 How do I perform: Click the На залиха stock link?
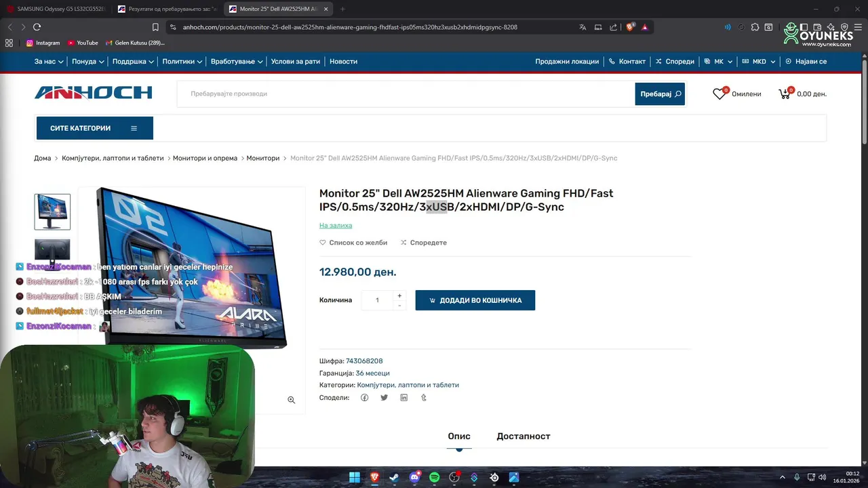pyautogui.click(x=336, y=226)
